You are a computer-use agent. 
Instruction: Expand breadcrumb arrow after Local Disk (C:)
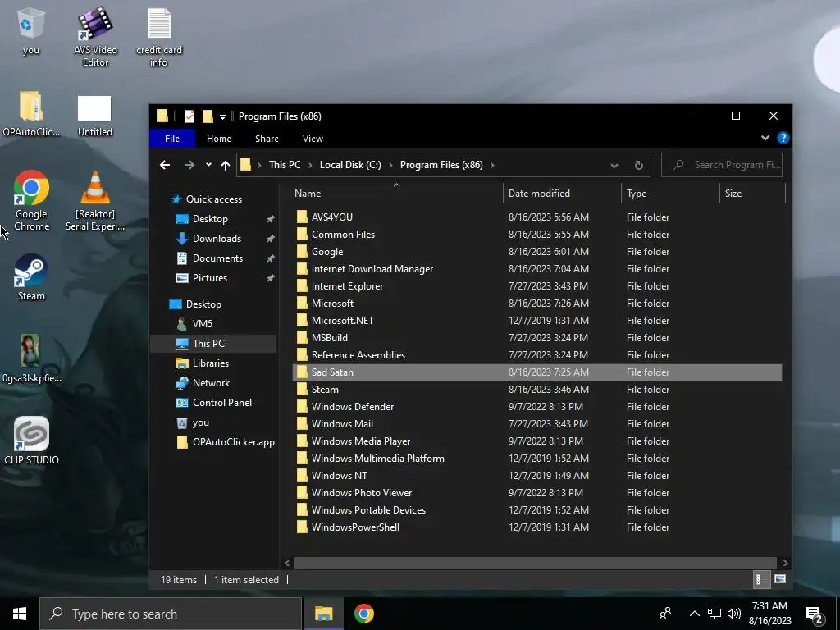tap(390, 165)
